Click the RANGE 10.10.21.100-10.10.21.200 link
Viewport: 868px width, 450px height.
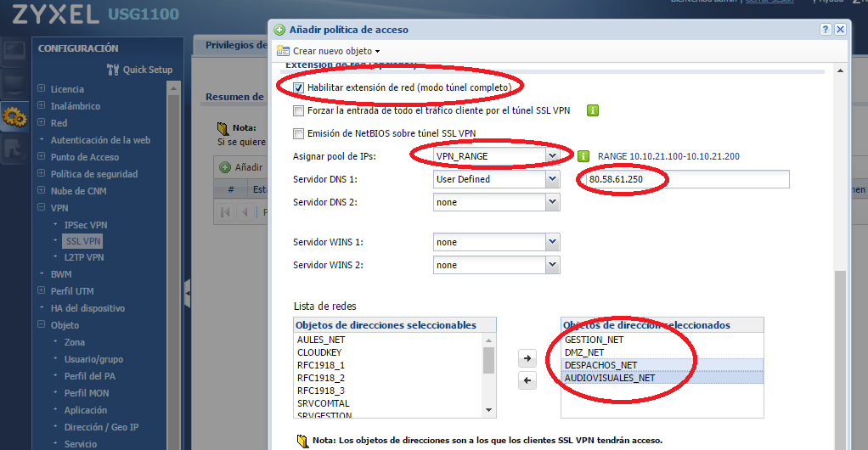668,156
